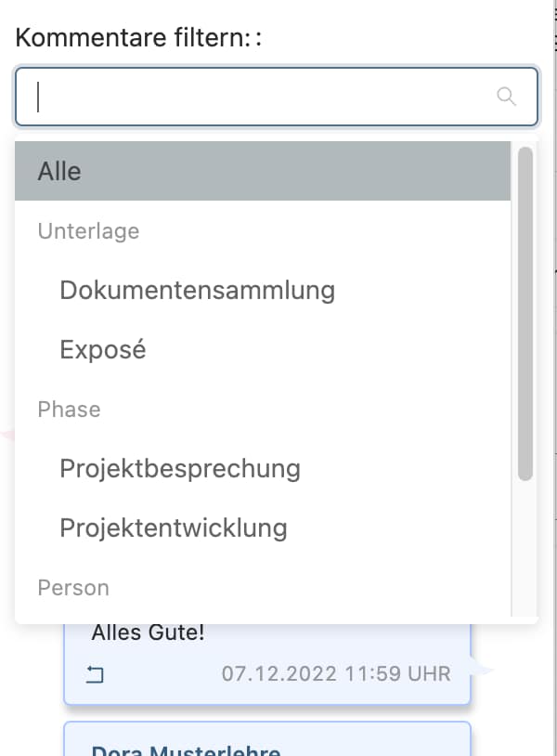
Task: Click the 'Unterlage' group heading
Action: point(88,231)
